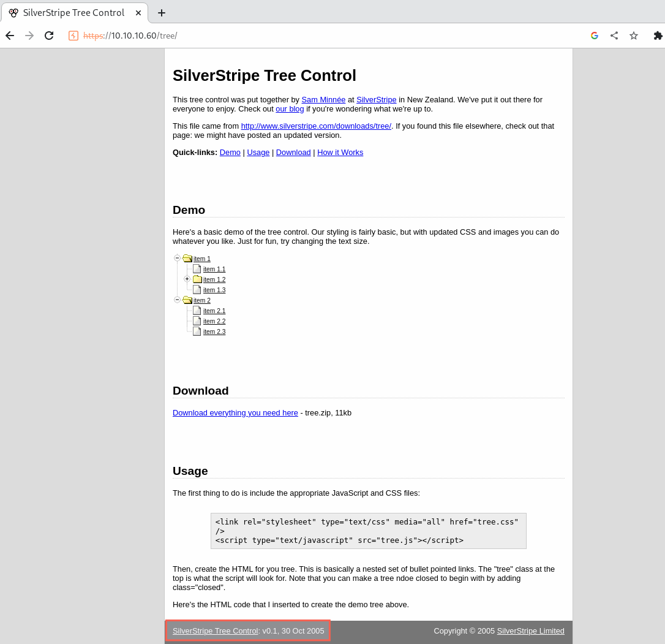Click the tree.css code snippet box
Viewport: 665px width, 644px height.
[368, 531]
